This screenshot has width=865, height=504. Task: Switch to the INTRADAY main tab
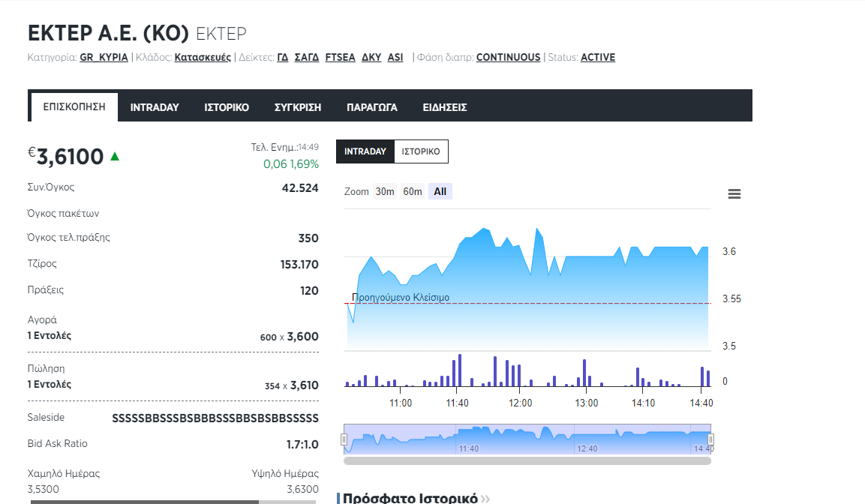point(155,107)
